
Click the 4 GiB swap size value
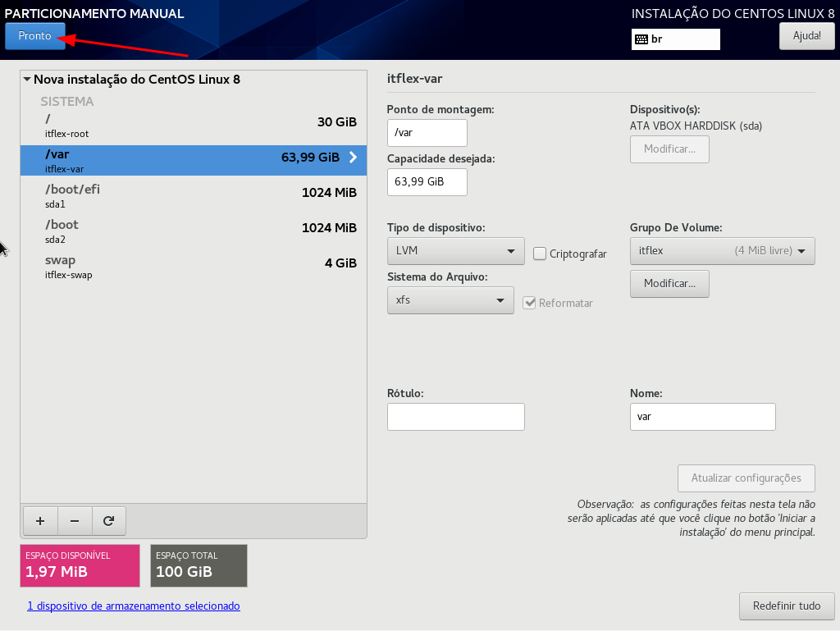[340, 263]
